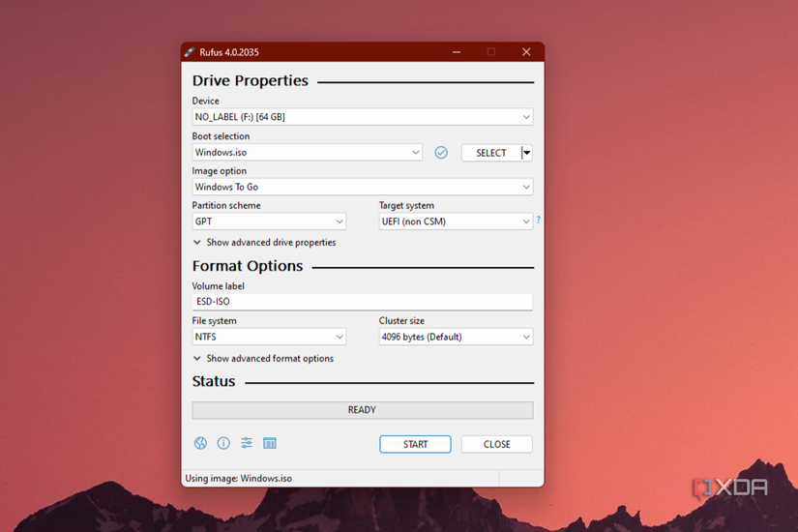Expand Show advanced drive properties

265,243
